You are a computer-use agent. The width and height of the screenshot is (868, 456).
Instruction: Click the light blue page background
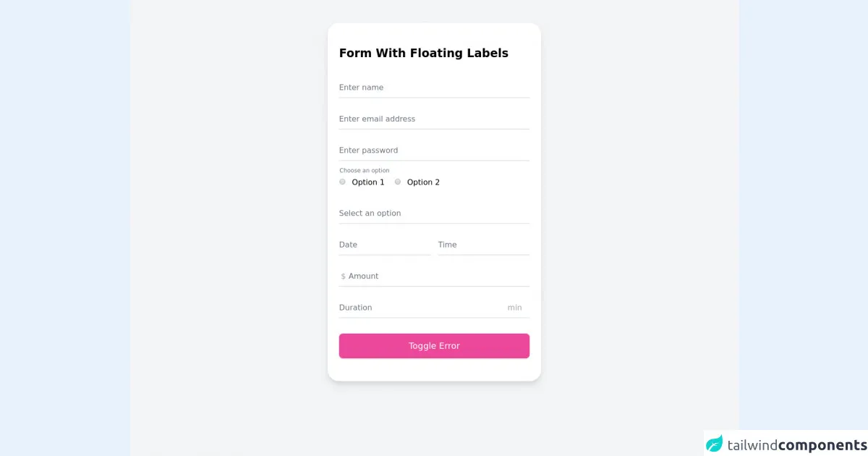(65, 217)
